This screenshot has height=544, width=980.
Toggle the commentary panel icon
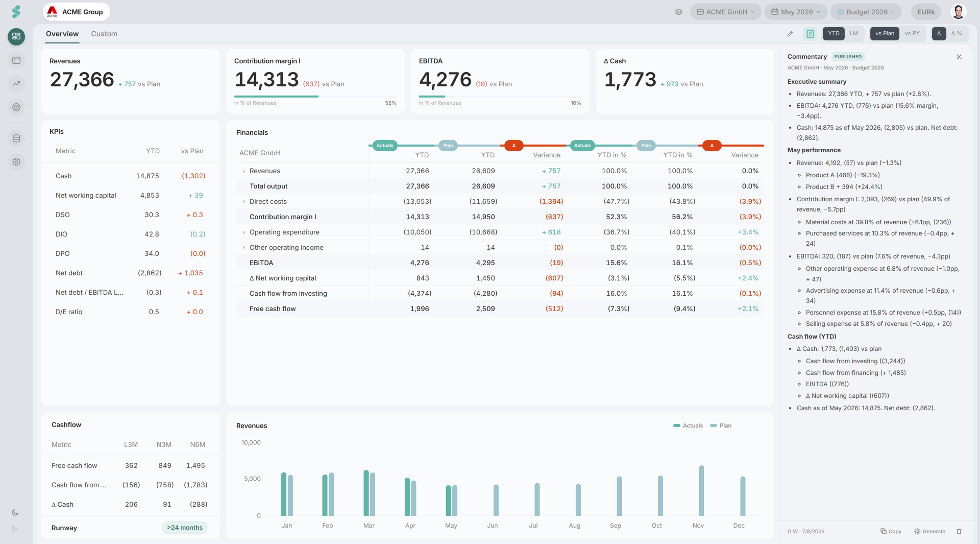point(810,34)
